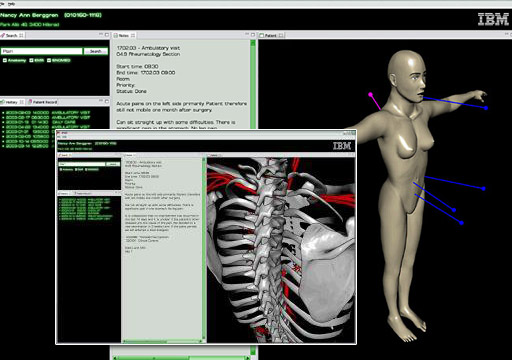This screenshot has width=512, height=360.
Task: Click the Search button in the main window
Action: [x=96, y=51]
